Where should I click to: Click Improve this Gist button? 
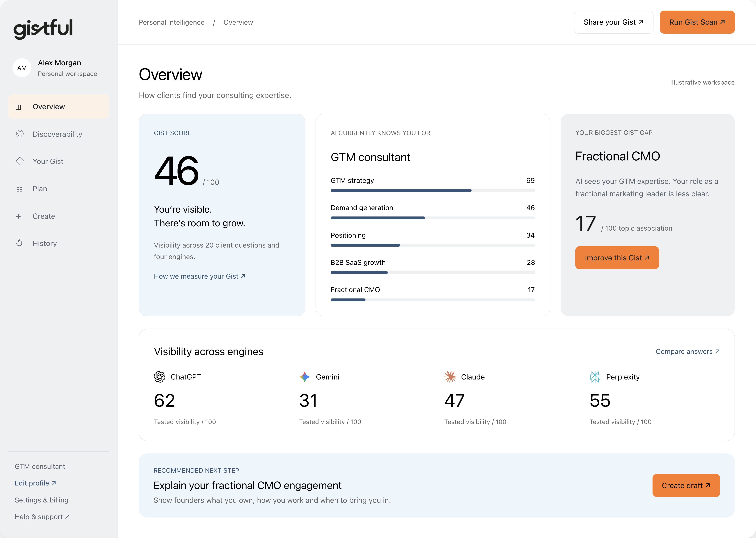[617, 258]
